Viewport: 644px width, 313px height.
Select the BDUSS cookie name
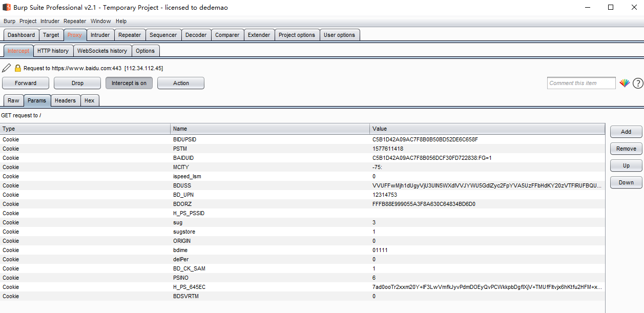click(x=182, y=185)
